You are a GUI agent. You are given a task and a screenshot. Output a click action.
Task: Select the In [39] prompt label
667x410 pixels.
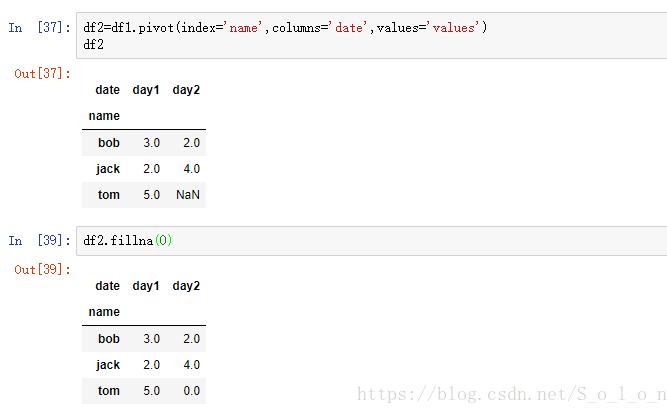36,241
